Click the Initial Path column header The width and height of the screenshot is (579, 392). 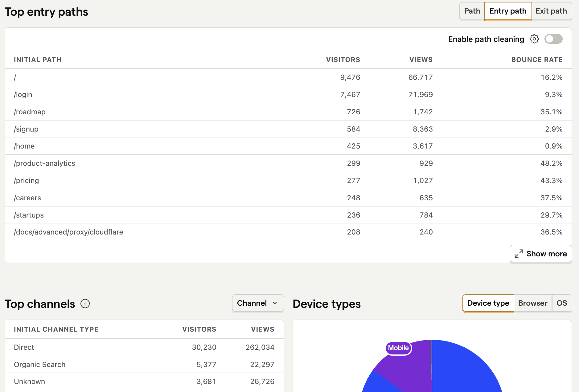(x=38, y=60)
